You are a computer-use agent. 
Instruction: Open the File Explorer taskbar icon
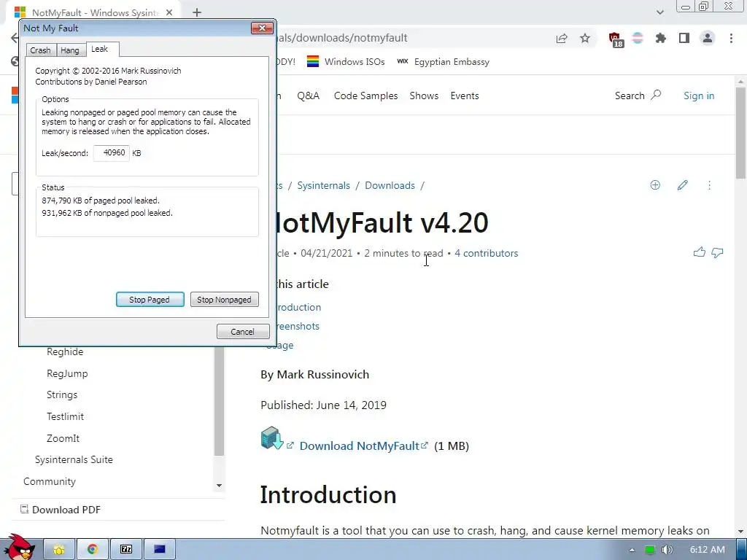pos(59,550)
